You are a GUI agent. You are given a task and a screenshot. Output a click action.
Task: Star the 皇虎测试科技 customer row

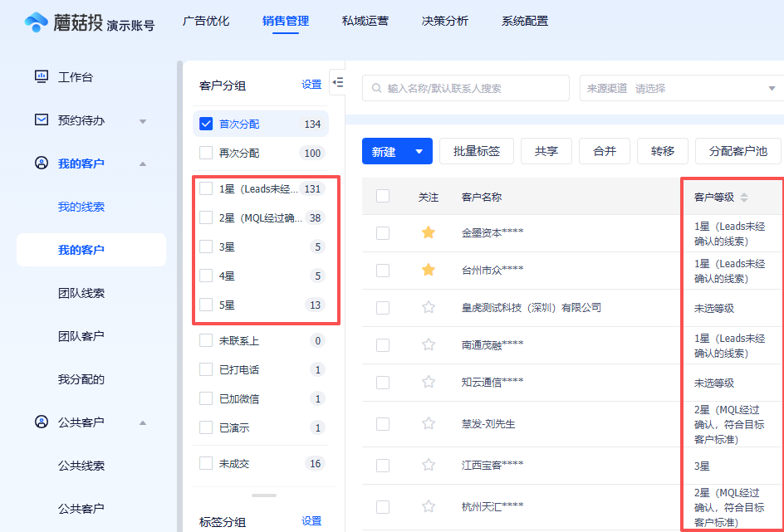(429, 306)
